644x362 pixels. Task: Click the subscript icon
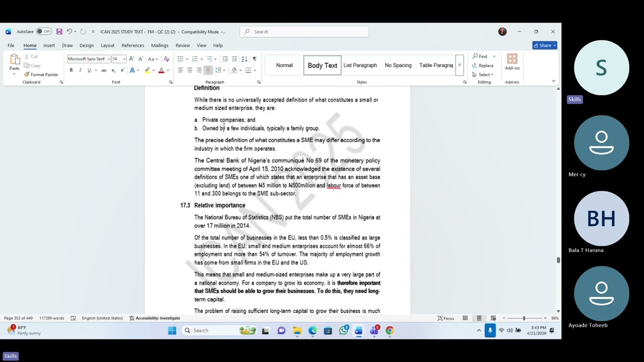coord(113,70)
